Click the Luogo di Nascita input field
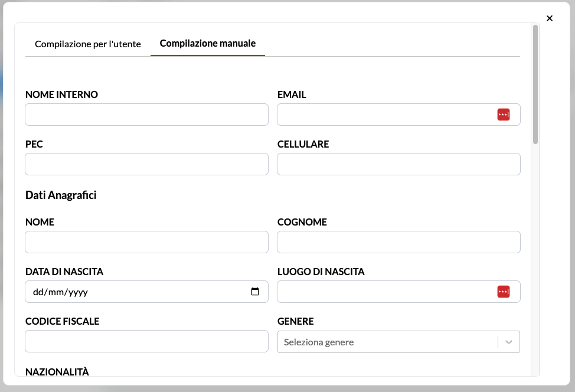 pyautogui.click(x=384, y=292)
